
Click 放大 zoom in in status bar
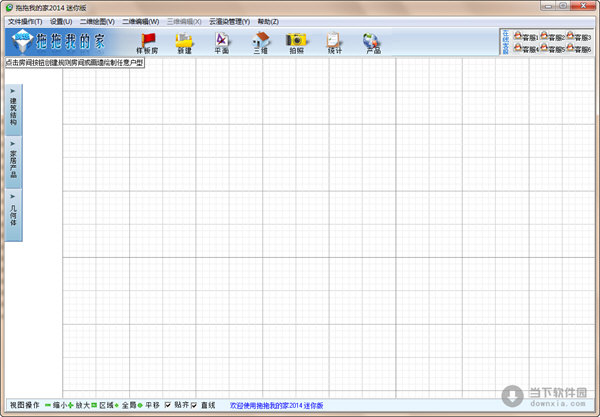79,405
